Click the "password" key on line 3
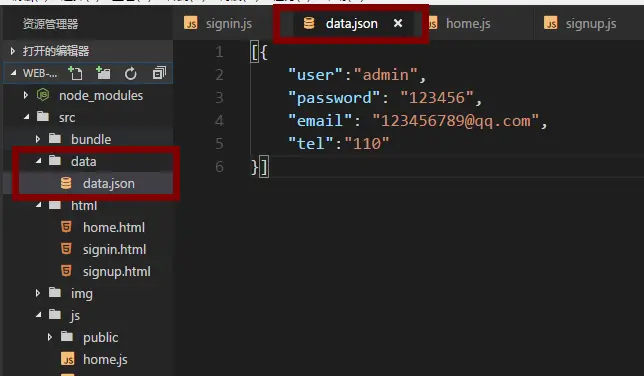The height and width of the screenshot is (376, 644). [x=334, y=98]
